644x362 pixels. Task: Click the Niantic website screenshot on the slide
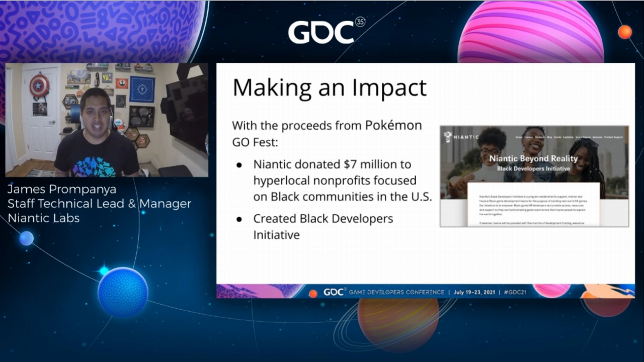(x=534, y=176)
